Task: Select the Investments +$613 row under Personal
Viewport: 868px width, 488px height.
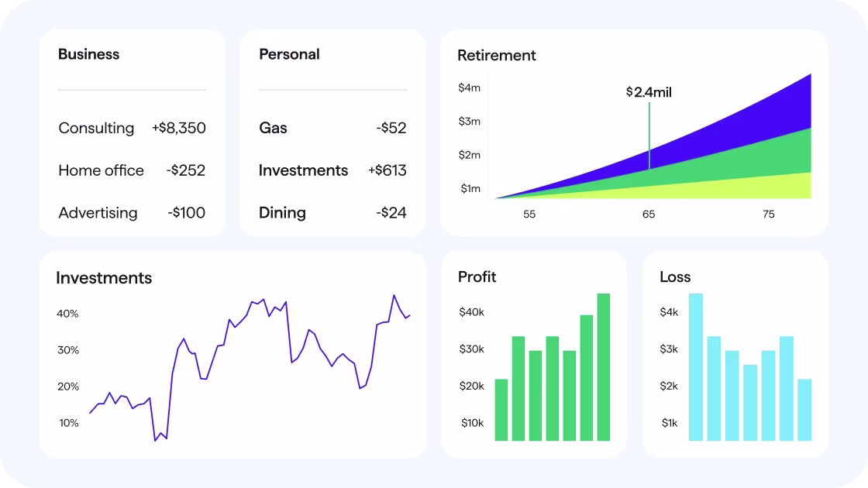Action: tap(332, 170)
